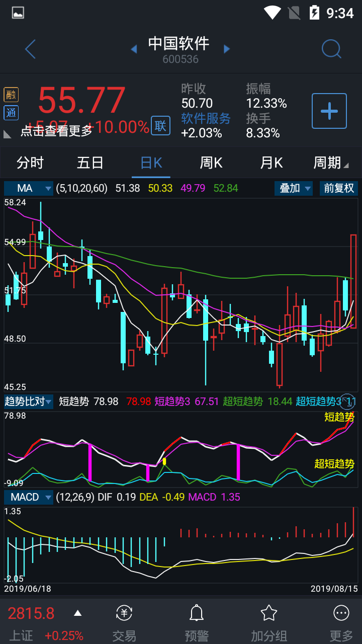Open 交易 trading icon in bottom bar
Viewport: 362px width, 644px height.
[x=124, y=624]
